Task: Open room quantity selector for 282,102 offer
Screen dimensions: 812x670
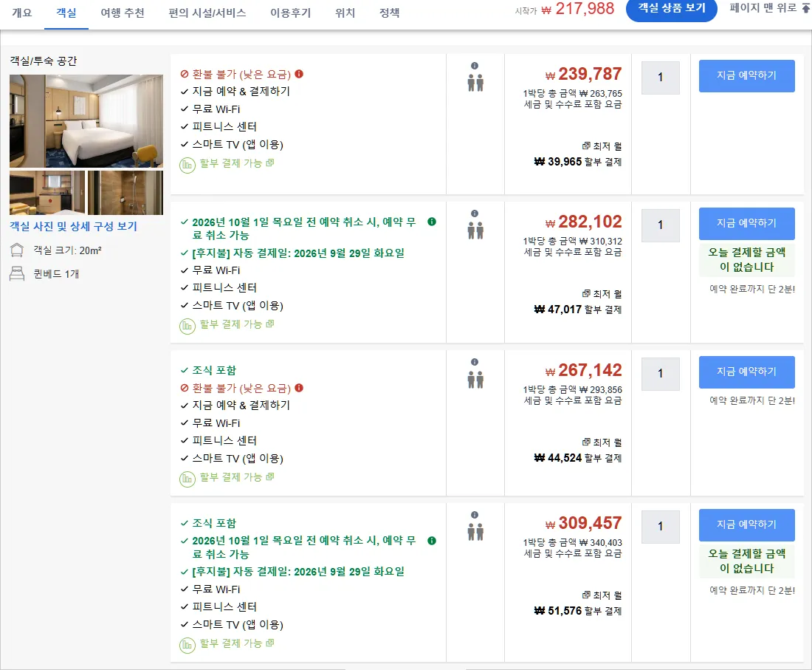Action: coord(660,225)
